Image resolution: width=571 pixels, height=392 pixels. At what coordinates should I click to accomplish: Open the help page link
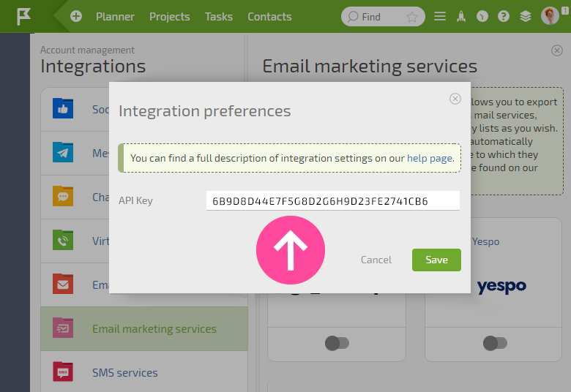point(430,158)
